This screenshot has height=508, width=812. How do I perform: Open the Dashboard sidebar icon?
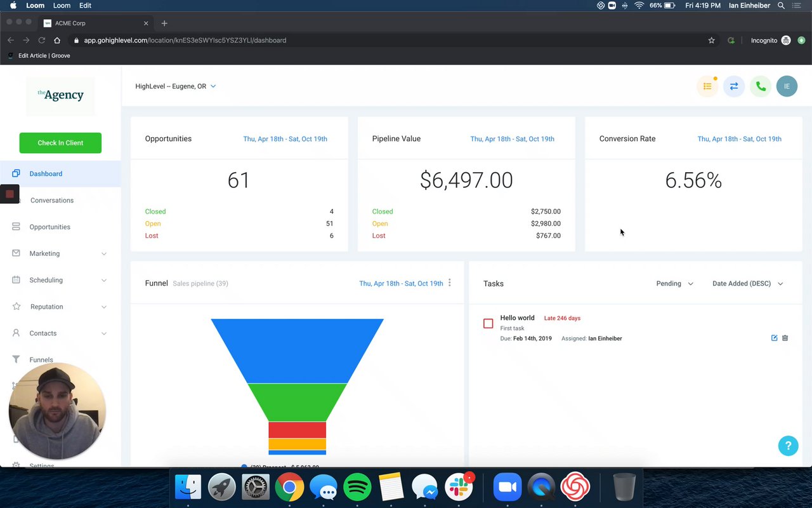16,173
